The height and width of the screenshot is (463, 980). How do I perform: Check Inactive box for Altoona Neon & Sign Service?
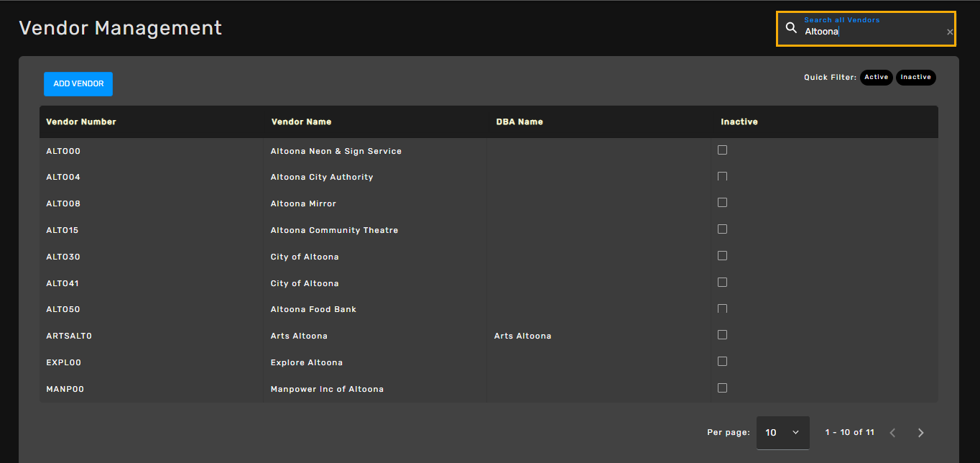point(722,150)
